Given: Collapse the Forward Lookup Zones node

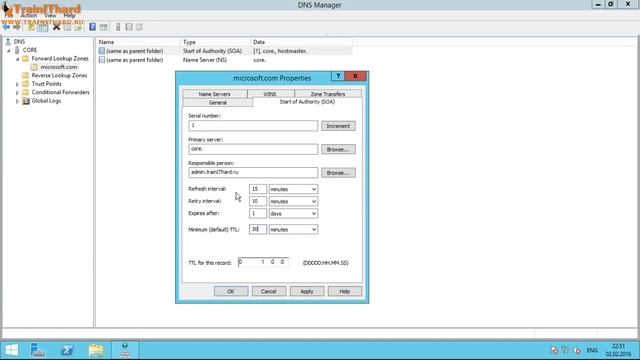Looking at the screenshot, I should tap(18, 59).
